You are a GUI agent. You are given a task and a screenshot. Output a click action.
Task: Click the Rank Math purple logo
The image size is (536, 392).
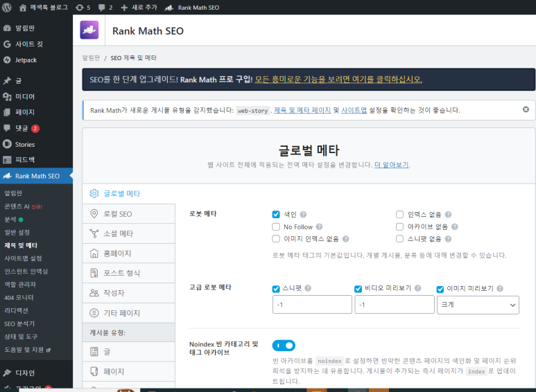tap(89, 30)
